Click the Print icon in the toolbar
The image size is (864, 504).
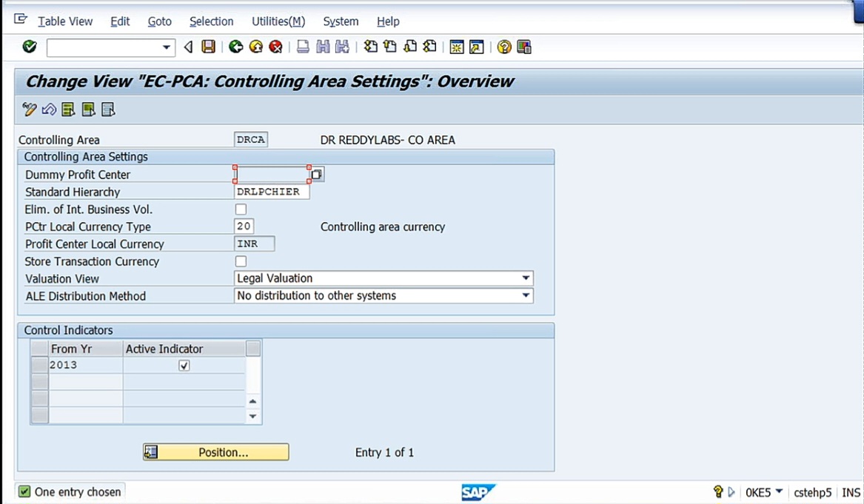pos(303,47)
